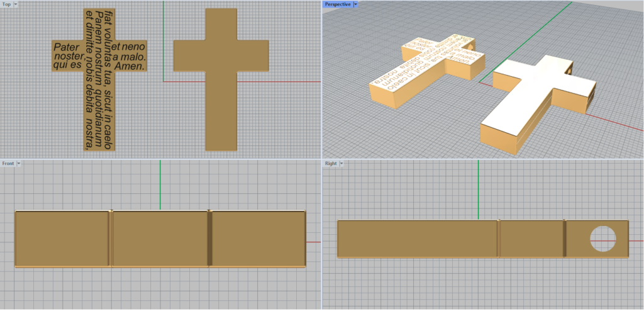Image resolution: width=644 pixels, height=311 pixels.
Task: Select the left block section in Front viewport
Action: [62, 239]
